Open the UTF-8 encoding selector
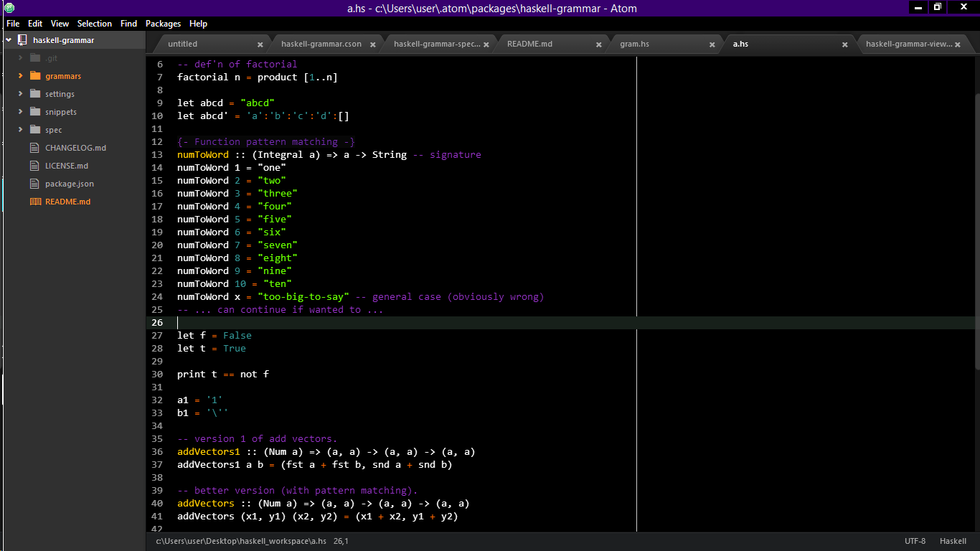Image resolution: width=980 pixels, height=551 pixels. (x=915, y=541)
